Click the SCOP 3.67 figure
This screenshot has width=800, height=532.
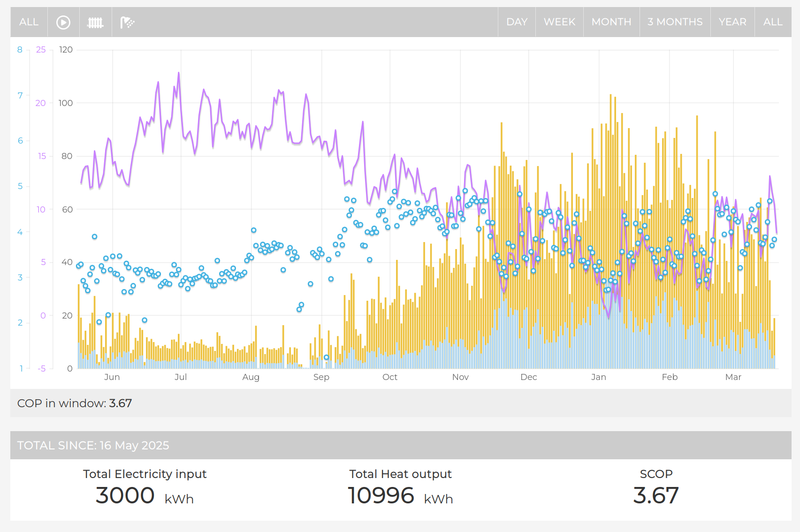[x=655, y=495]
